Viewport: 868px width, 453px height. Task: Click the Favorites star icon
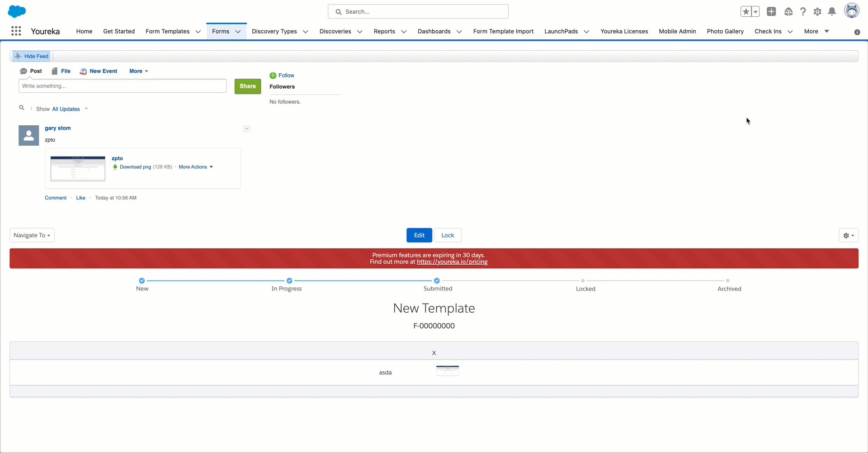746,12
